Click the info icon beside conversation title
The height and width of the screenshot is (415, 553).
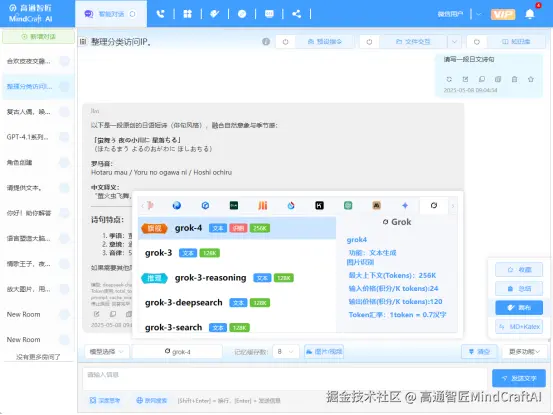click(266, 42)
